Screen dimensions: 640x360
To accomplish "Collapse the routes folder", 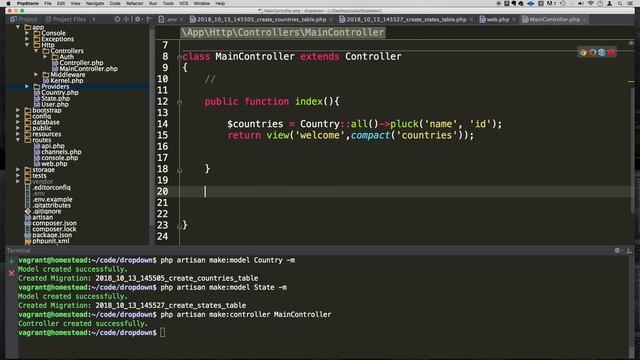I will (x=18, y=140).
